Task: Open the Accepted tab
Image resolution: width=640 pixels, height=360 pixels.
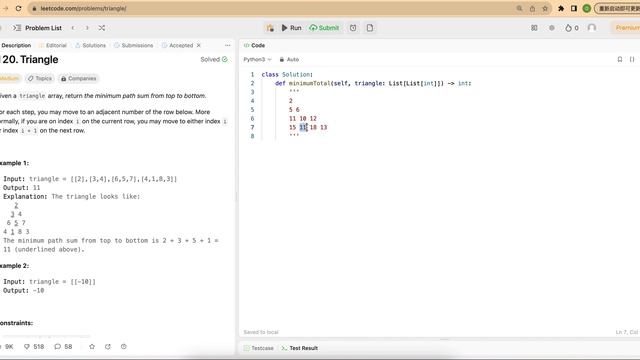Action: point(177,45)
